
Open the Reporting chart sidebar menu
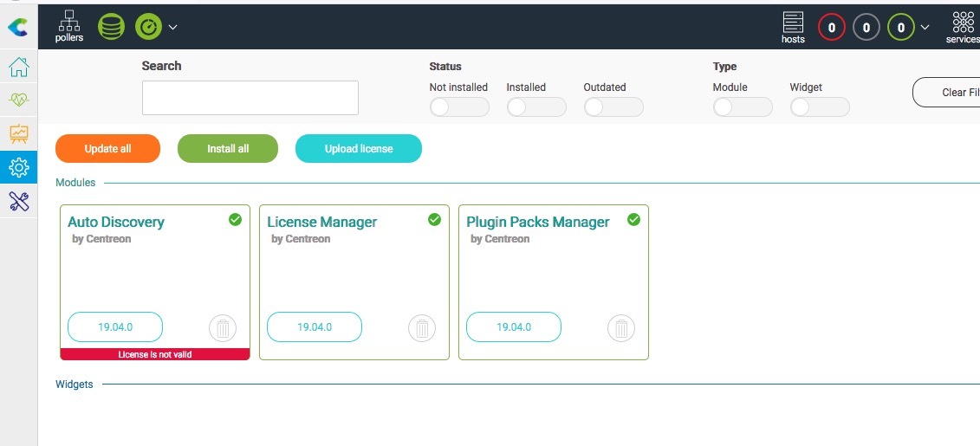click(18, 133)
